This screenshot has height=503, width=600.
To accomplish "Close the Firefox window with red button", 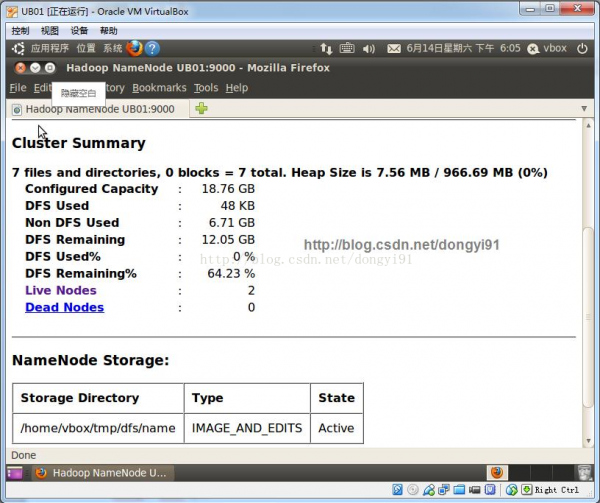I will pos(20,68).
